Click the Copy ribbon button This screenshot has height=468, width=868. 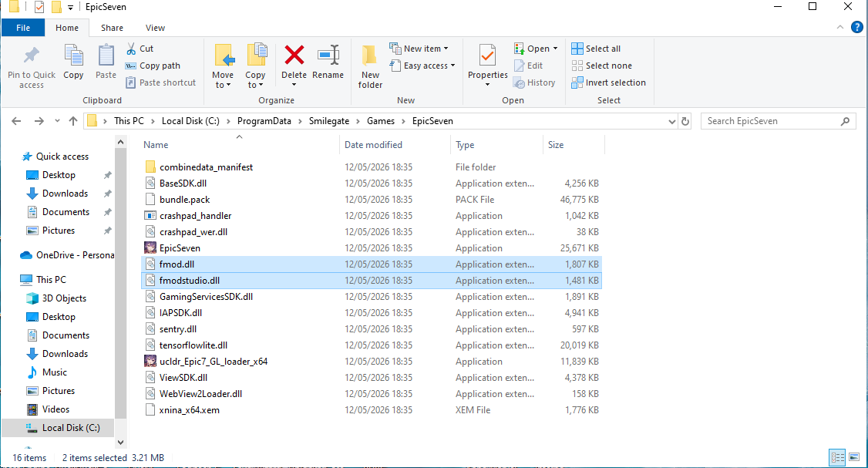coord(73,62)
